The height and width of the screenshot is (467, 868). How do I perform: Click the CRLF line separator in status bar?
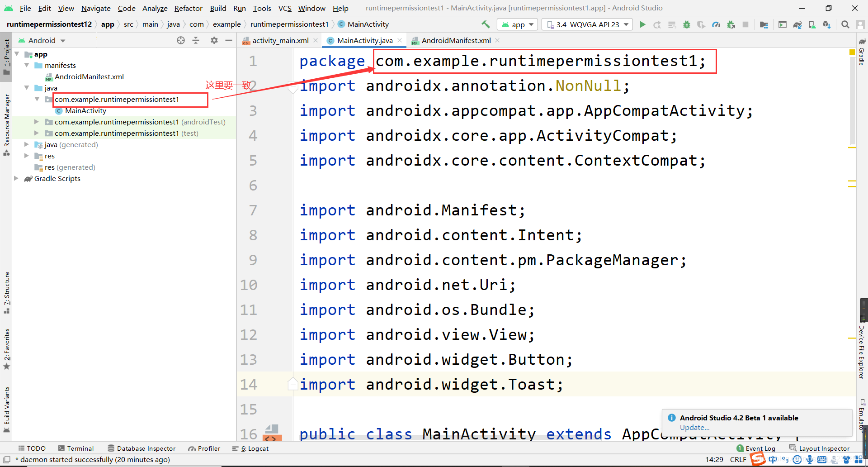738,459
